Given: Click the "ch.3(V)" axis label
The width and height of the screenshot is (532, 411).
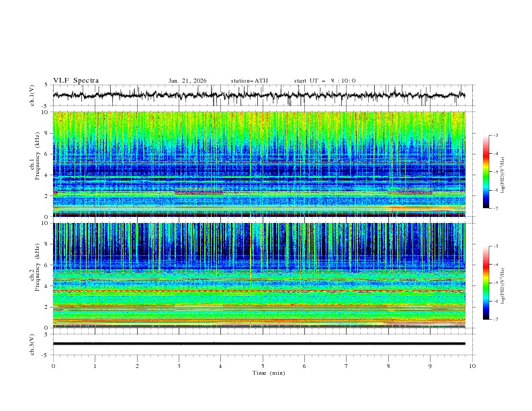Looking at the screenshot, I should click(32, 345).
